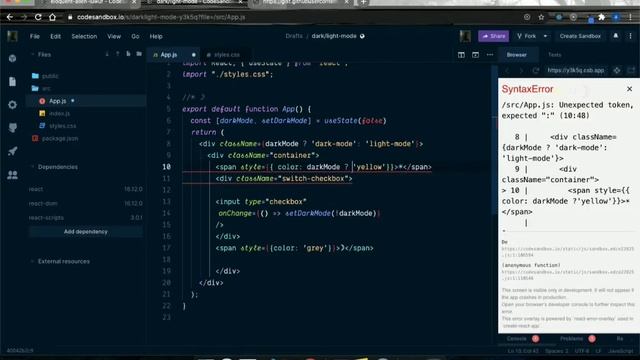Open the editor more options ellipsis
This screenshot has width=640, height=360.
click(x=490, y=55)
